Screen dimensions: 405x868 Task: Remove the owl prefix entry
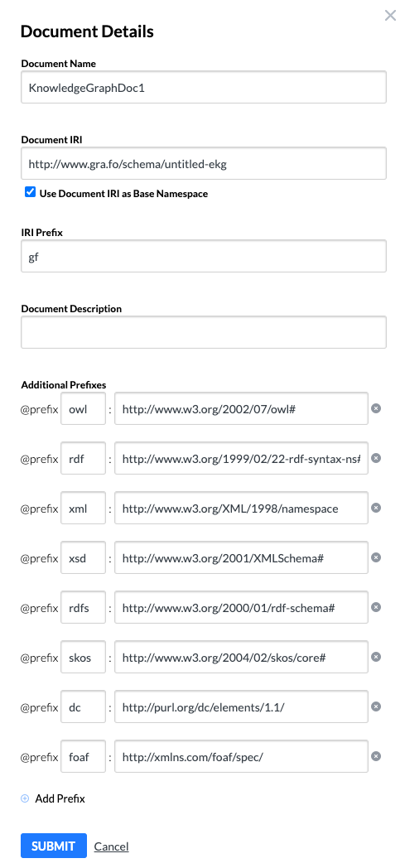tap(376, 408)
